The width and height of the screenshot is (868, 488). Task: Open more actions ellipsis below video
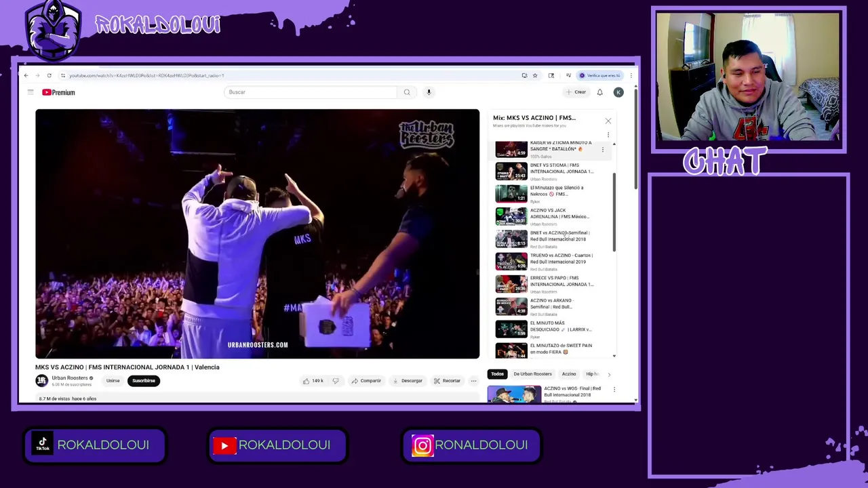[473, 381]
